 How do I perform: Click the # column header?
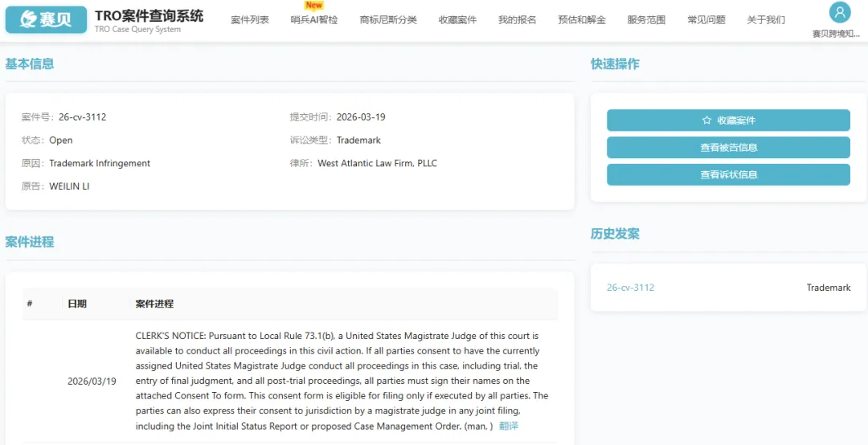30,304
